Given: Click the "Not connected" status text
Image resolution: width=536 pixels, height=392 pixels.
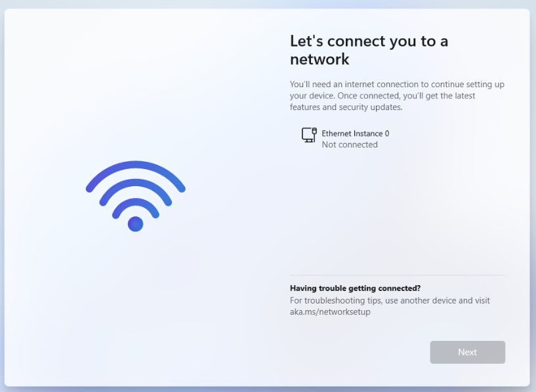Looking at the screenshot, I should (350, 145).
